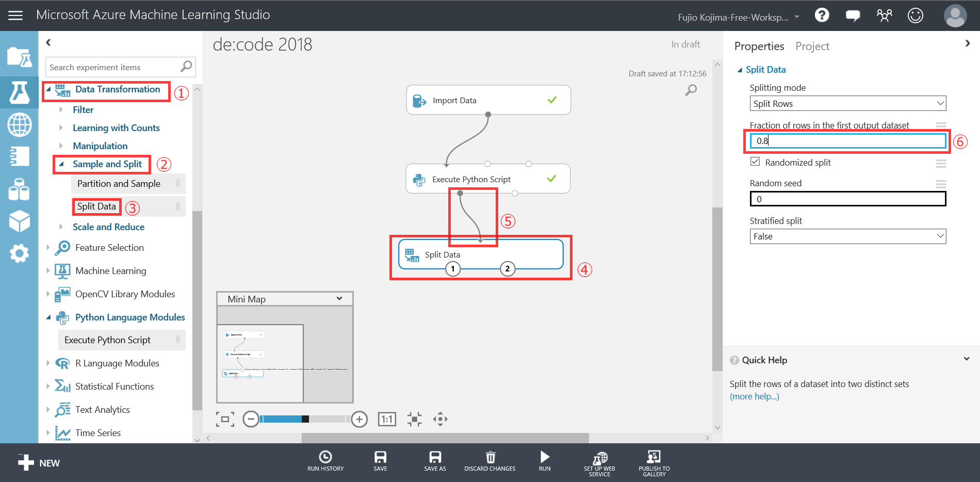This screenshot has height=482, width=980.
Task: Open the Datasets cylinders sidebar icon
Action: pos(19,189)
